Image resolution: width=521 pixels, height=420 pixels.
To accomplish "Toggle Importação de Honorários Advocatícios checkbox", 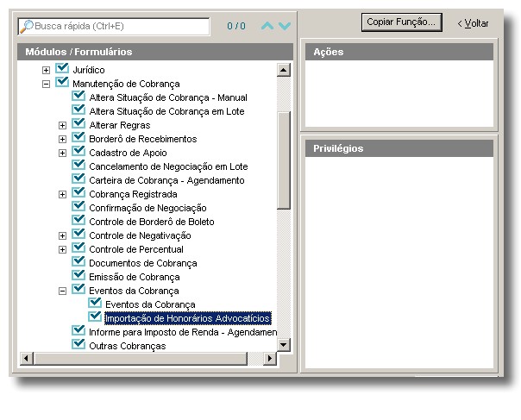I will tap(95, 317).
